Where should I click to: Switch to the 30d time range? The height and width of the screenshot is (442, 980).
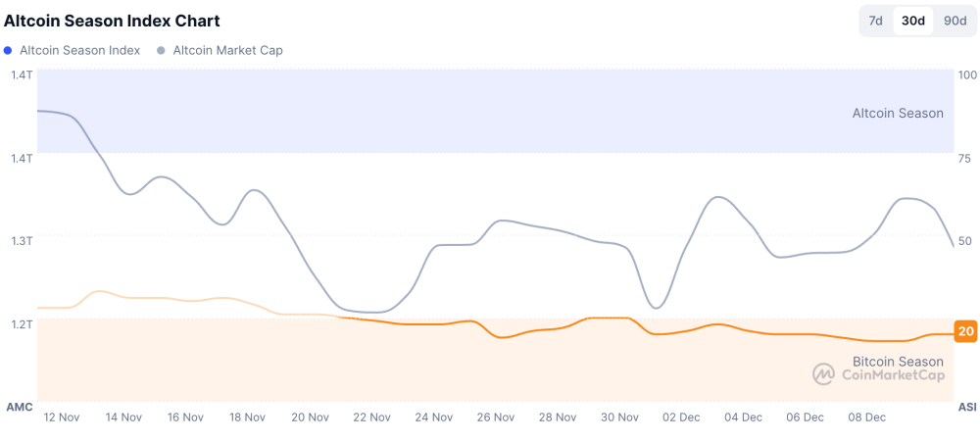(913, 21)
